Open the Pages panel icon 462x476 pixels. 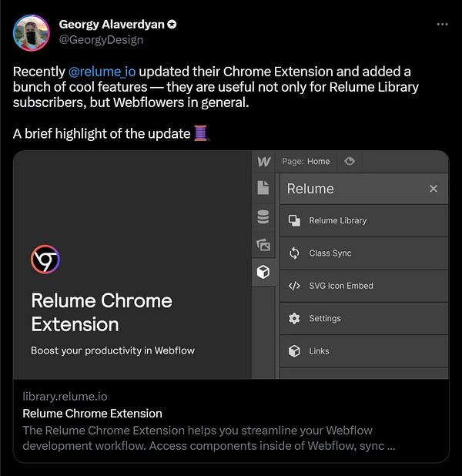tap(263, 187)
